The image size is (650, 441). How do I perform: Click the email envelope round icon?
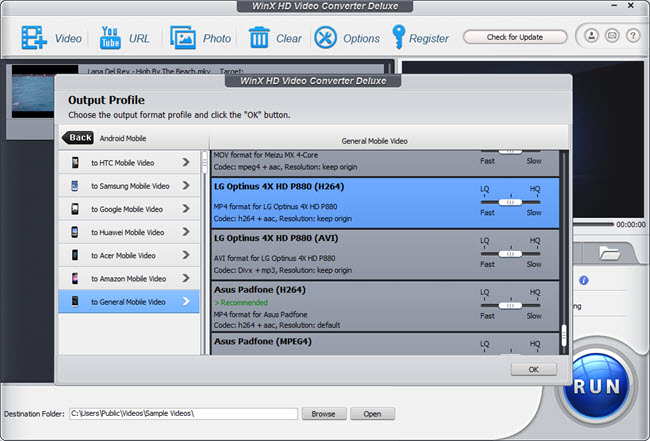(x=612, y=36)
